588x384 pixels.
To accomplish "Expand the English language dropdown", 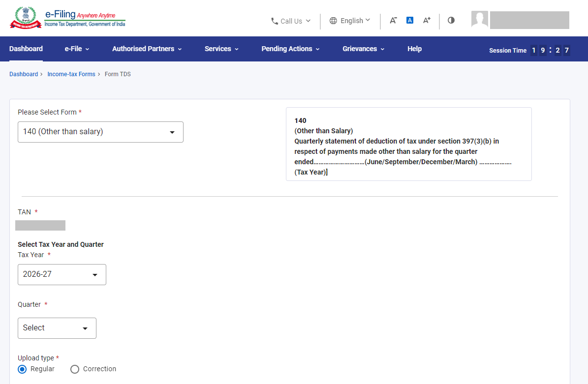I will click(350, 21).
